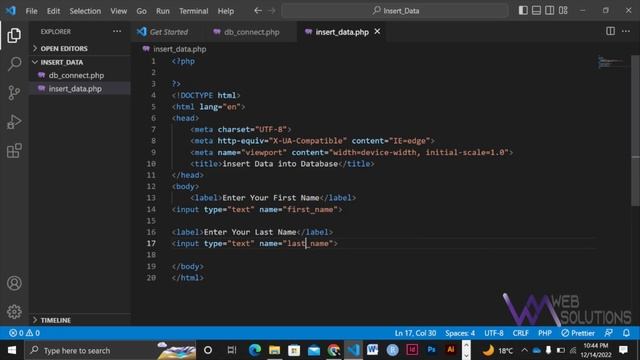Open File Explorer from the taskbar
The image size is (640, 360).
coord(274,350)
